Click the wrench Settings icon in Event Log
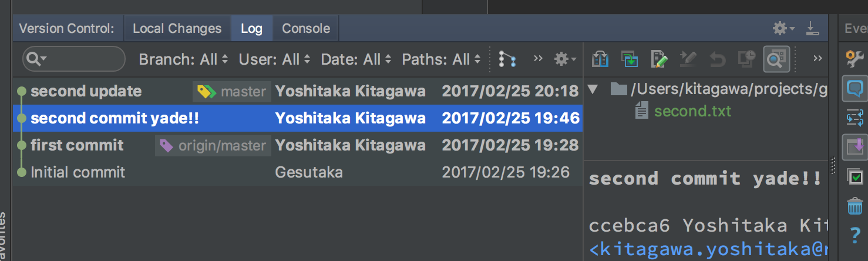The width and height of the screenshot is (868, 261). (x=854, y=58)
